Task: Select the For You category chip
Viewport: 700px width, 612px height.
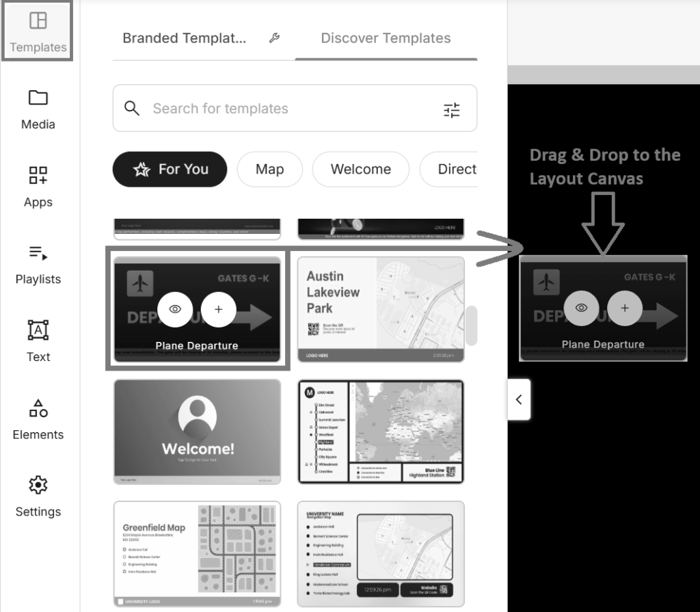Action: [170, 170]
